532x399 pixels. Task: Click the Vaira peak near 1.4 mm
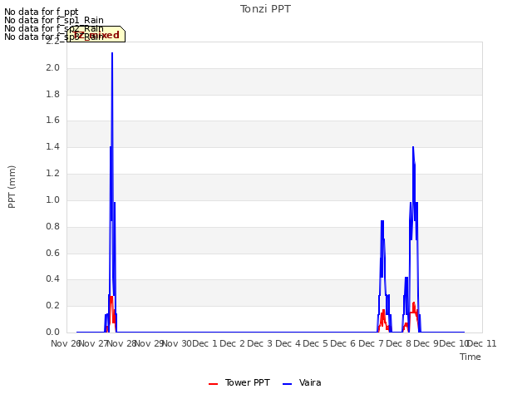pyautogui.click(x=413, y=147)
